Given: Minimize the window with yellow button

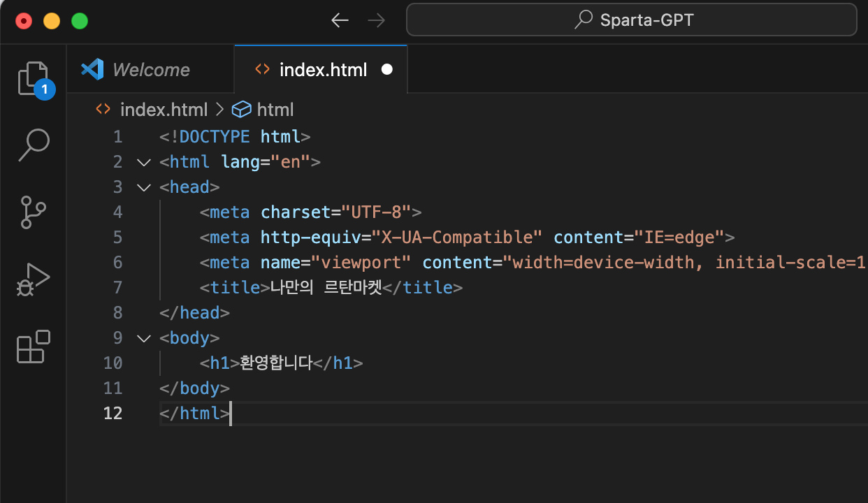Looking at the screenshot, I should coord(52,20).
